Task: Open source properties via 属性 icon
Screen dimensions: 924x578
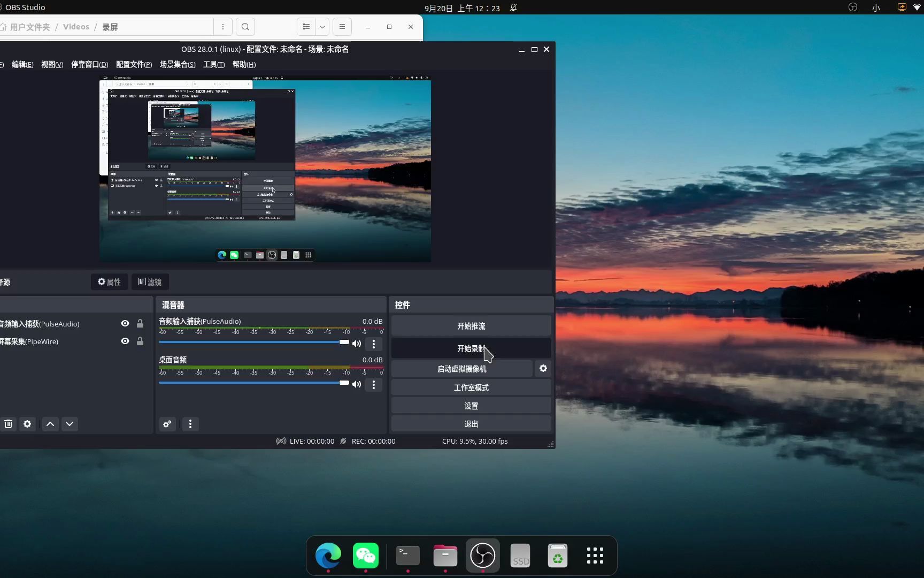Action: [109, 282]
